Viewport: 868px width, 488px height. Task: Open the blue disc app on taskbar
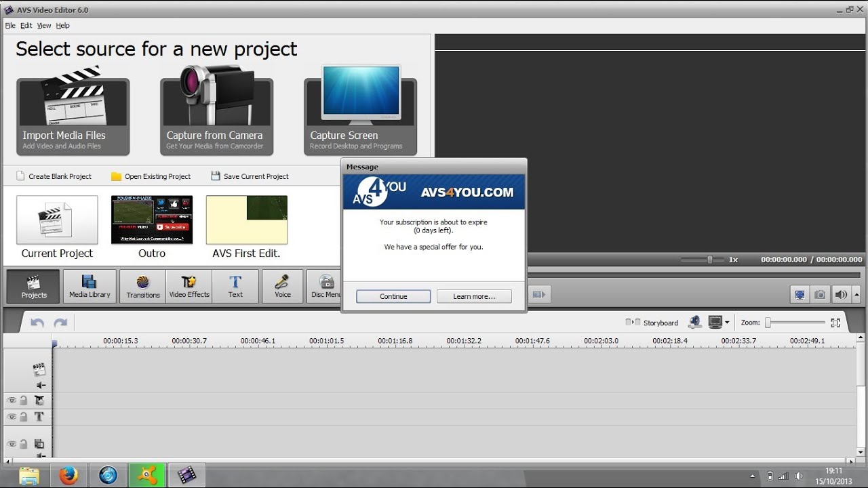108,476
